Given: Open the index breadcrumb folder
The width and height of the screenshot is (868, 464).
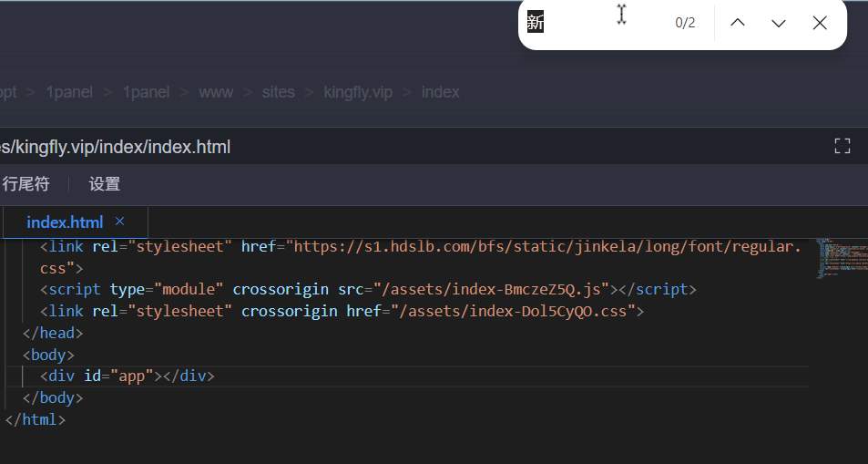Looking at the screenshot, I should [440, 92].
